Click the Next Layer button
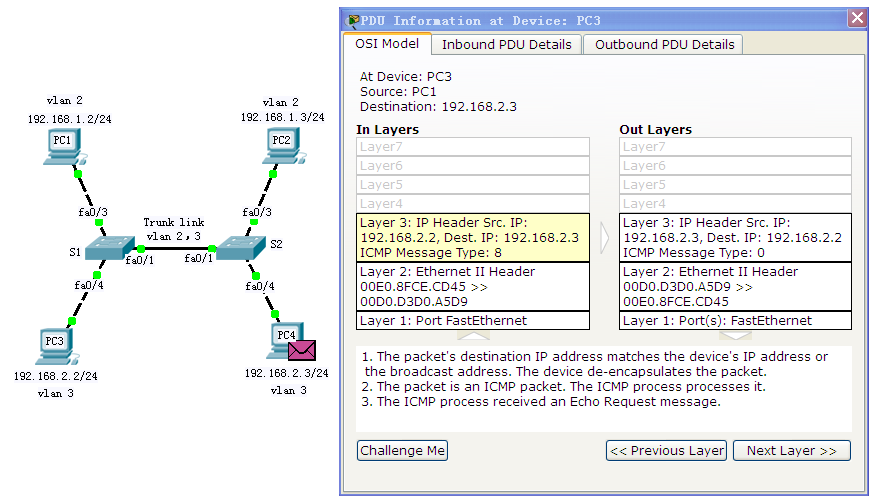 (x=792, y=451)
